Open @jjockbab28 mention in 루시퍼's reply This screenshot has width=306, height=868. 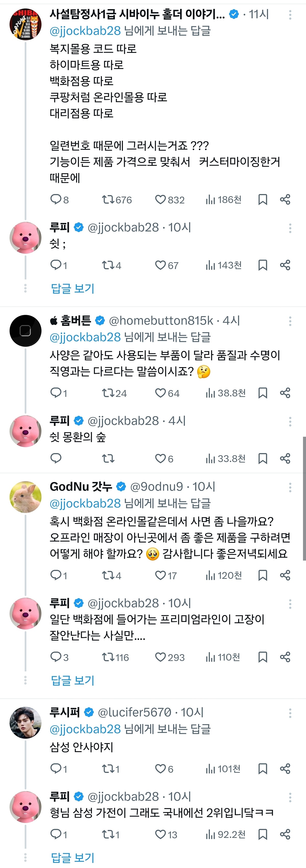[x=85, y=729]
